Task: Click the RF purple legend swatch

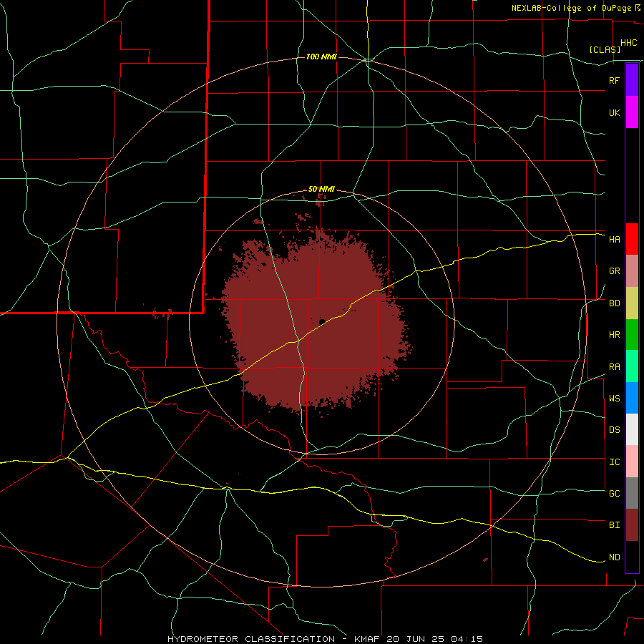Action: coord(632,79)
